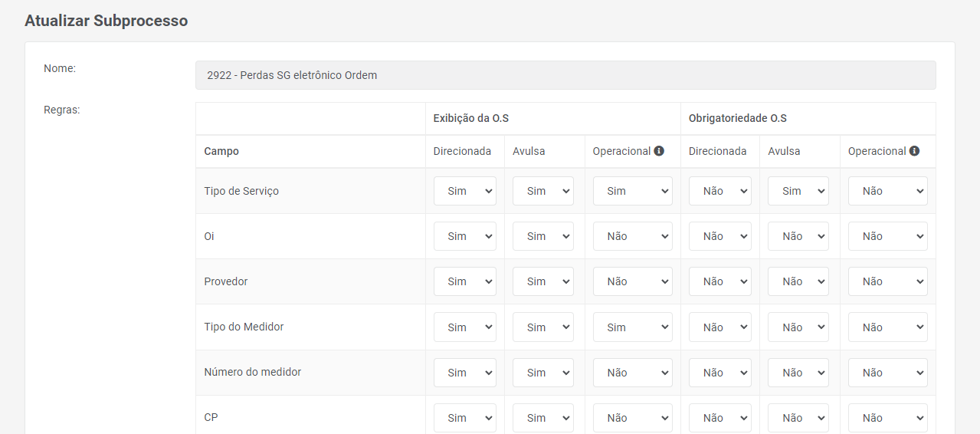Screen dimensions: 980x434
Task: Open Oi Obrigatoriedade Direcionada dropdown
Action: pos(719,236)
